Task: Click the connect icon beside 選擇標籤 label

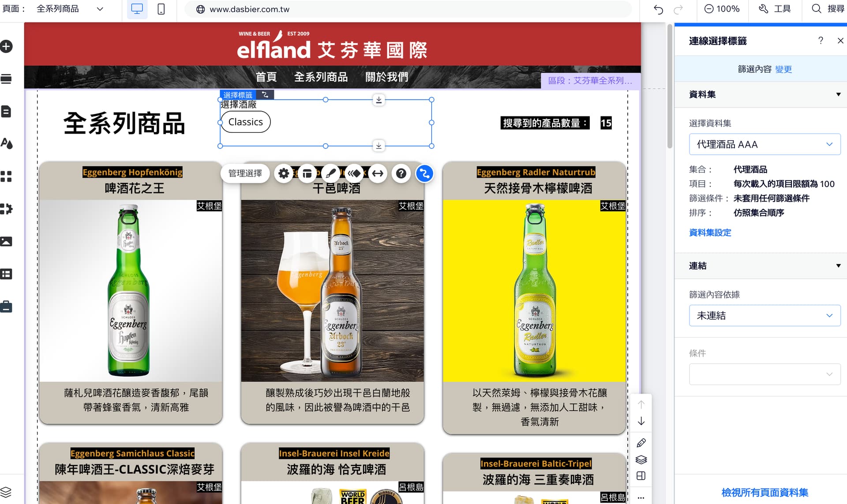Action: (x=265, y=95)
